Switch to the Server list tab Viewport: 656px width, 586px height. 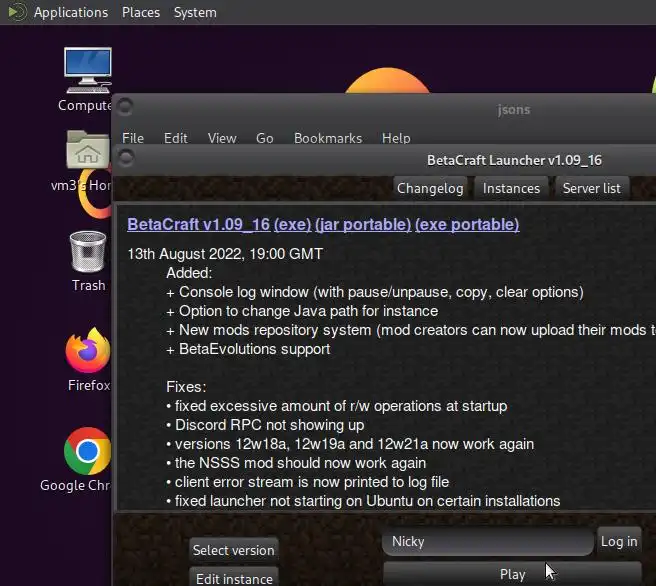[592, 188]
